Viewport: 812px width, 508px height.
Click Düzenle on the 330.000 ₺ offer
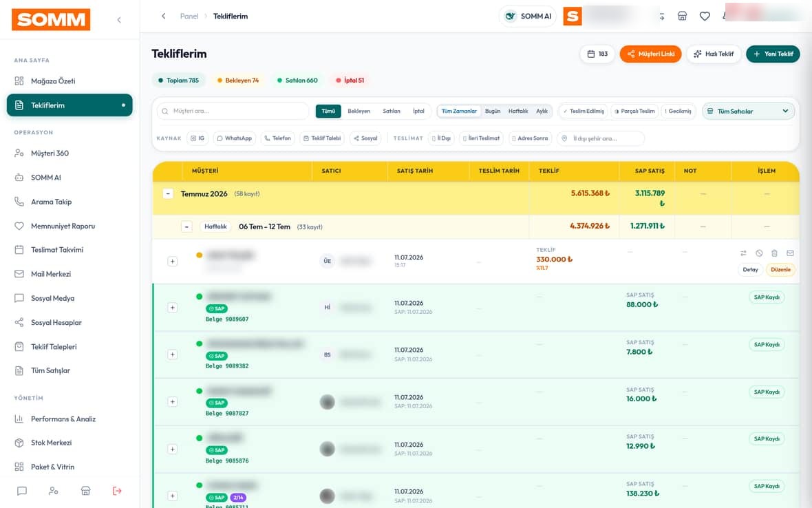click(780, 270)
